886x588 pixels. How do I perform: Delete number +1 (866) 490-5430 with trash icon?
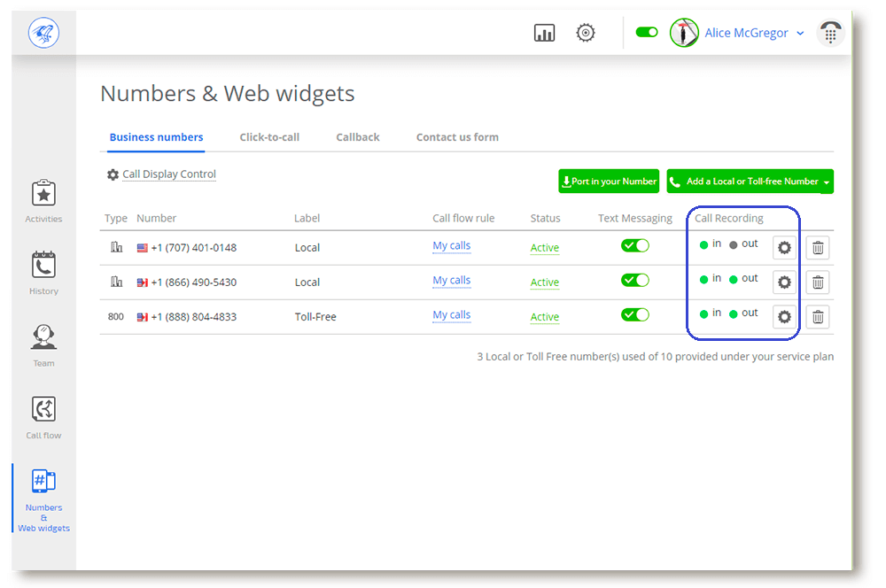[818, 282]
